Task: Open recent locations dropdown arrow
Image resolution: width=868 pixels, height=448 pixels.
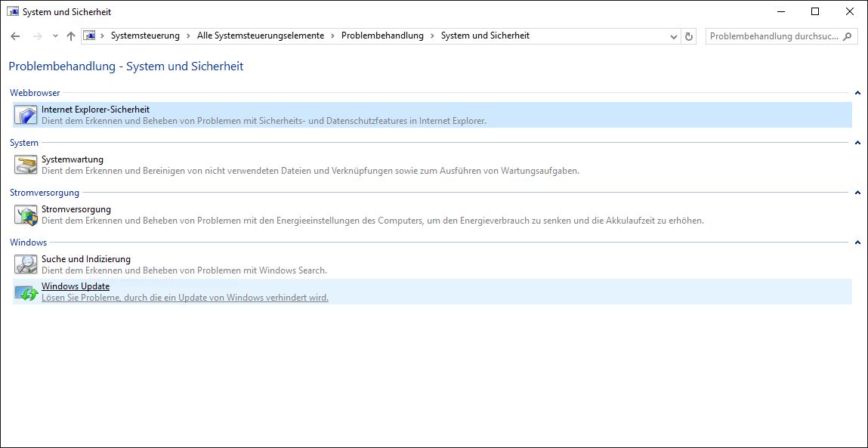Action: click(55, 36)
